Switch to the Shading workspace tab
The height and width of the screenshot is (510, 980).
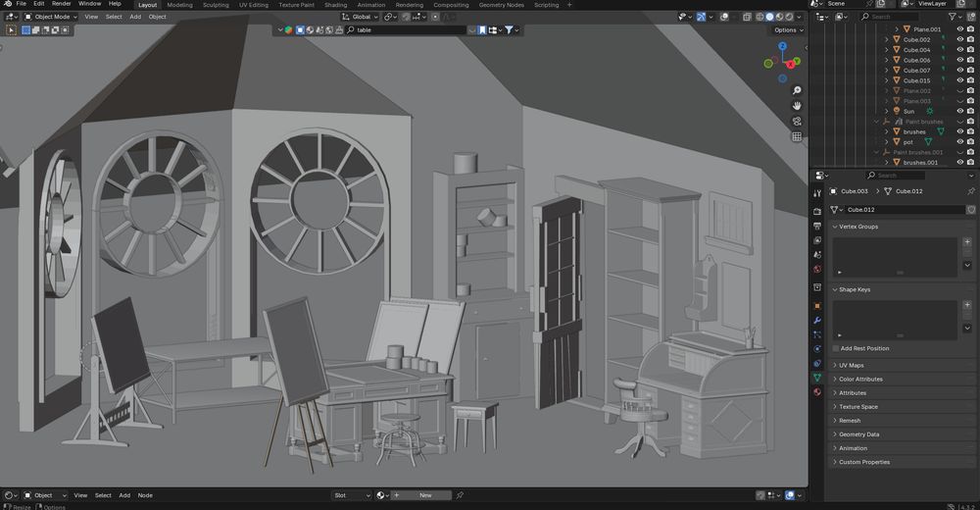click(335, 4)
